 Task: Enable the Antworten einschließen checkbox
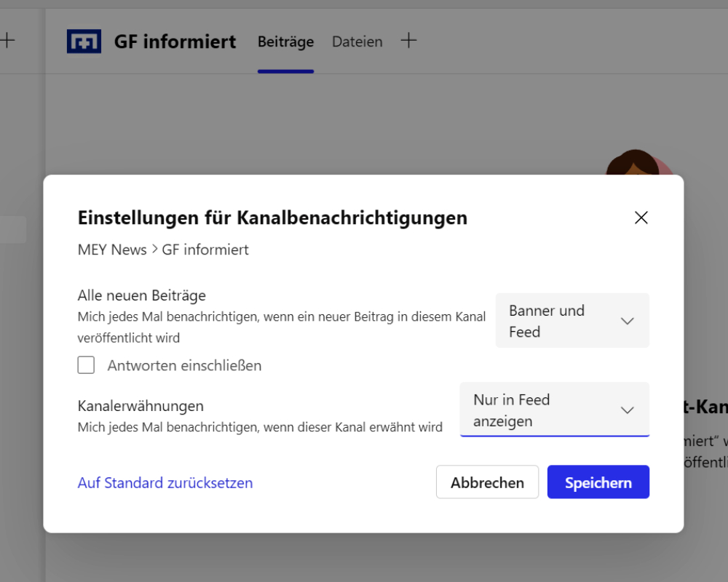tap(86, 365)
